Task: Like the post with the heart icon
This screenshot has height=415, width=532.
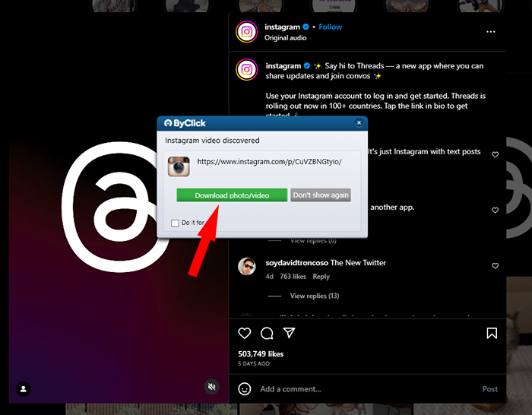Action: pos(244,333)
